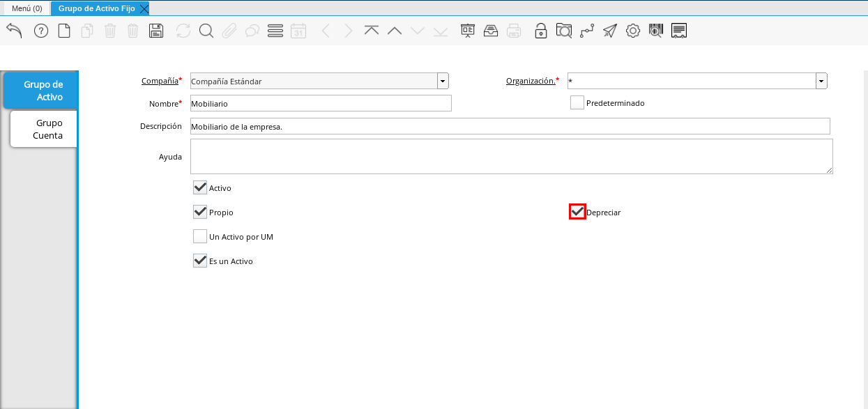Viewport: 868px width, 409px height.
Task: Run a process using the gear icon
Action: [x=632, y=30]
